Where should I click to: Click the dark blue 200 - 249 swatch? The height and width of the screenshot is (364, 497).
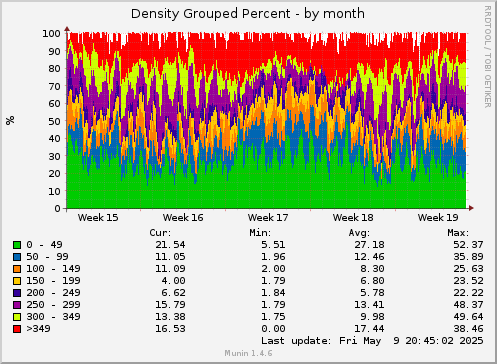click(17, 293)
